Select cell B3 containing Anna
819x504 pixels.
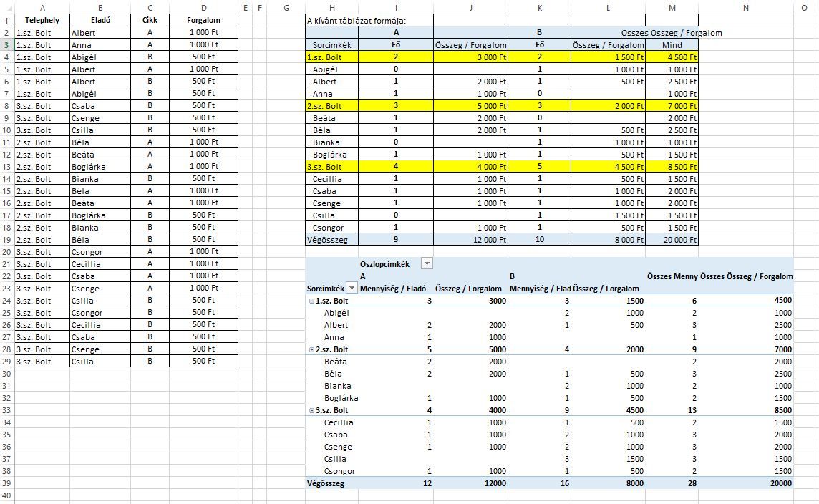pos(100,45)
